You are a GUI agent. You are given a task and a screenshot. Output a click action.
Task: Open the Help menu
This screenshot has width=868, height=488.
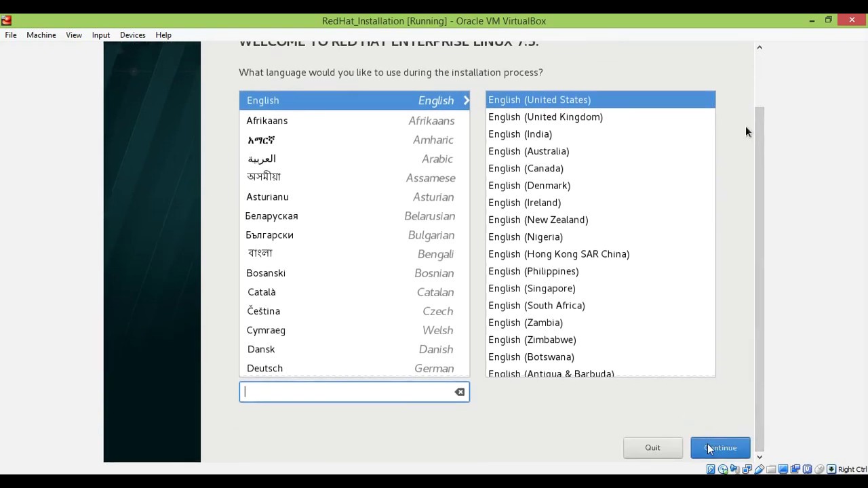163,35
